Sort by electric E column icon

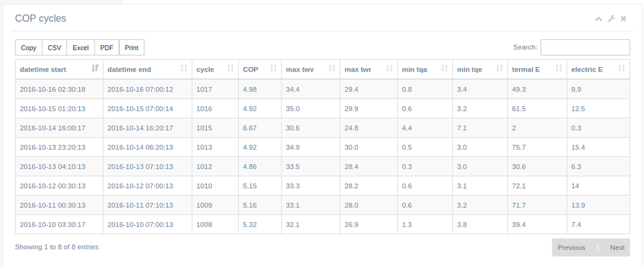621,69
